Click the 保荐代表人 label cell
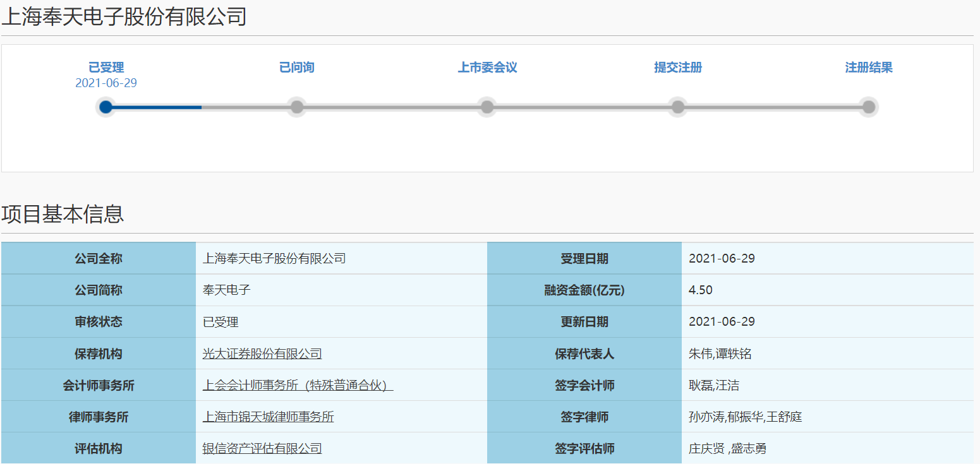The height and width of the screenshot is (464, 980). pyautogui.click(x=584, y=354)
